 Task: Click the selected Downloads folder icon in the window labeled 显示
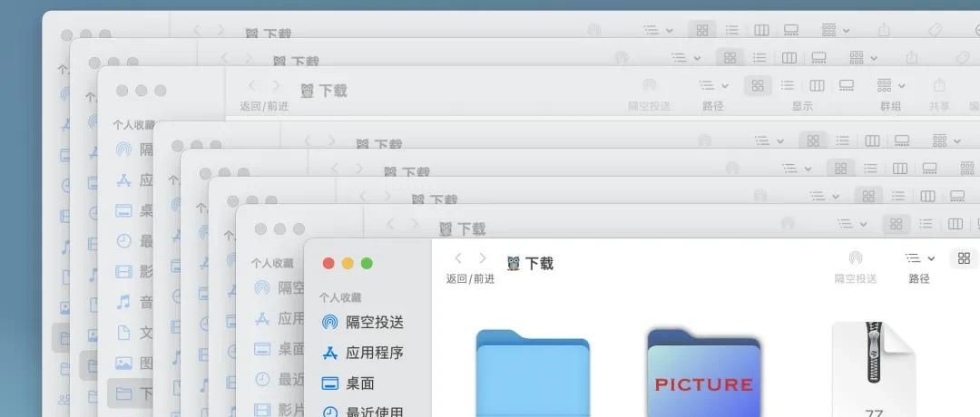click(x=123, y=394)
